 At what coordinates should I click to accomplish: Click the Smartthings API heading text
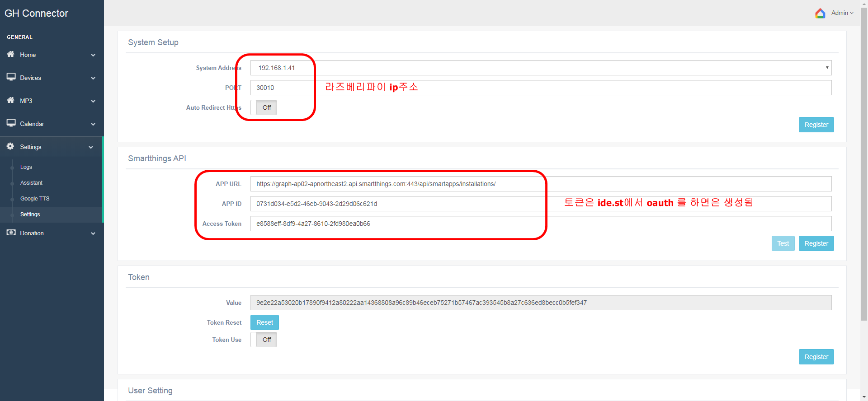pyautogui.click(x=157, y=159)
